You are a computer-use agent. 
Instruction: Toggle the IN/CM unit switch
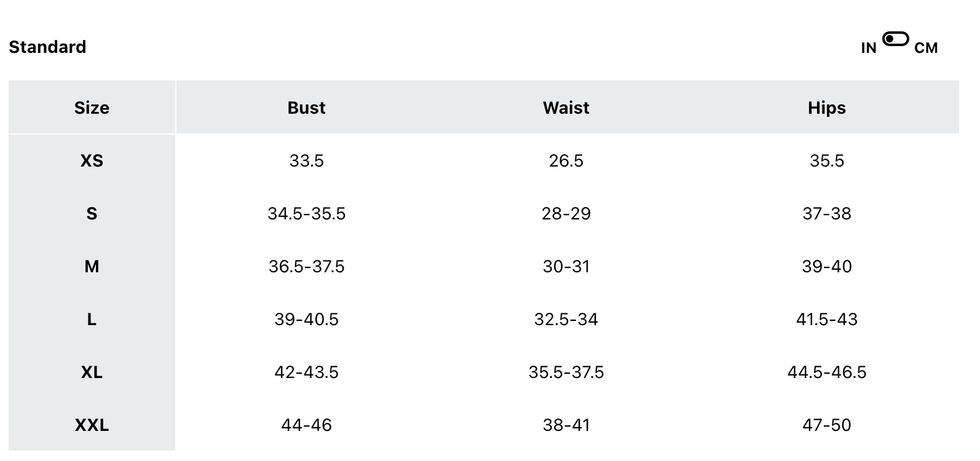tap(895, 39)
